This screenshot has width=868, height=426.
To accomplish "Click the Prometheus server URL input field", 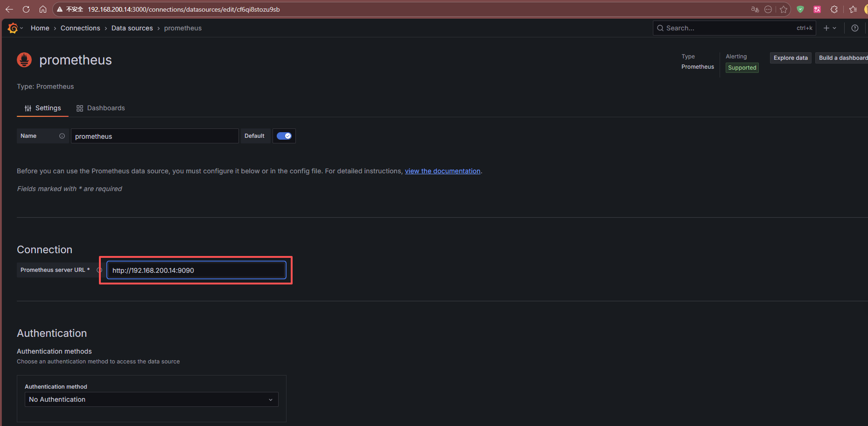I will [x=196, y=270].
